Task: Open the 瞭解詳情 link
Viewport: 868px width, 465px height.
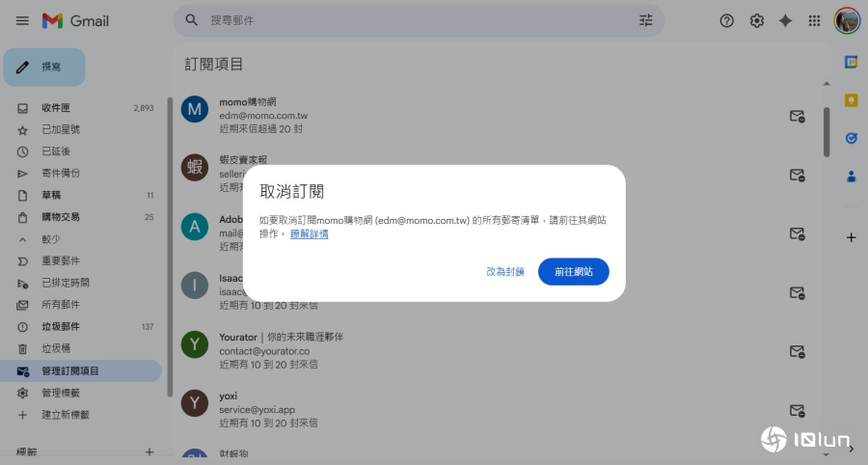Action: [x=309, y=233]
